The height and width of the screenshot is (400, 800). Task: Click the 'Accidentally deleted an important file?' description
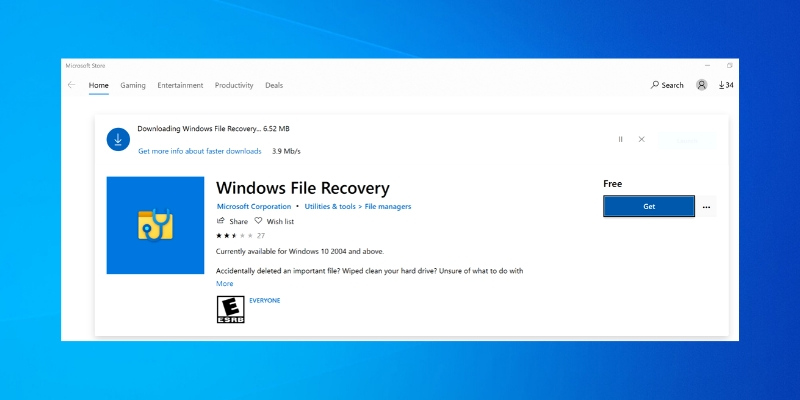pos(369,271)
